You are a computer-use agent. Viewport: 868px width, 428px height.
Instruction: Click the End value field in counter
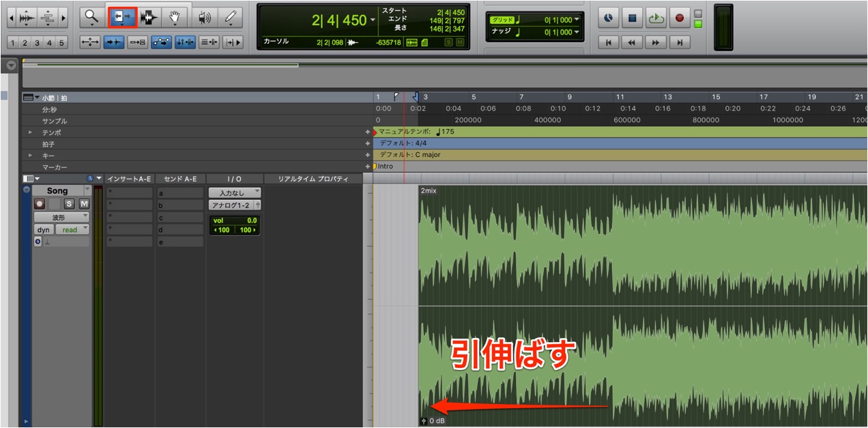pos(448,20)
